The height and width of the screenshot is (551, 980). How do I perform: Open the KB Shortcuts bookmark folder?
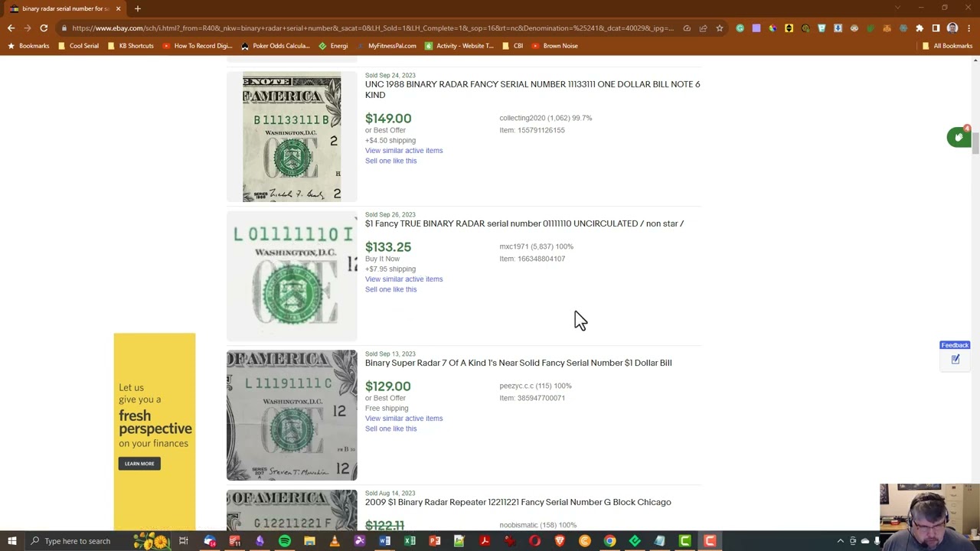point(131,46)
